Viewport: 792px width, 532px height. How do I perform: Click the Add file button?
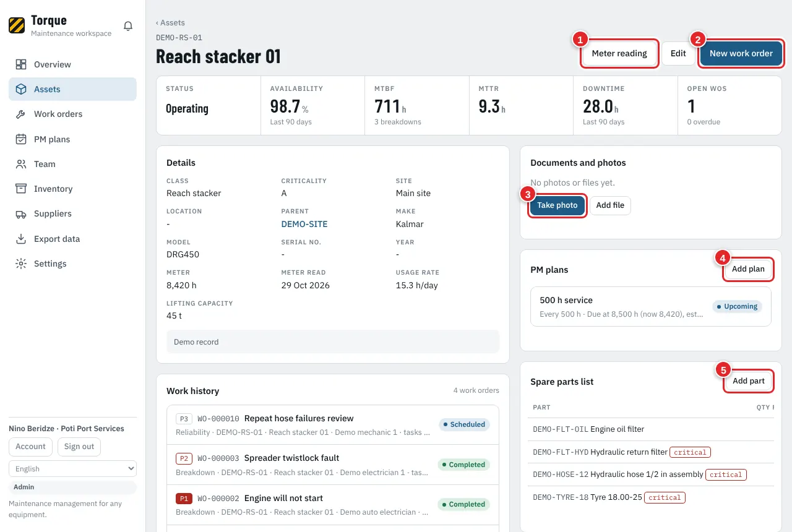[x=610, y=205]
